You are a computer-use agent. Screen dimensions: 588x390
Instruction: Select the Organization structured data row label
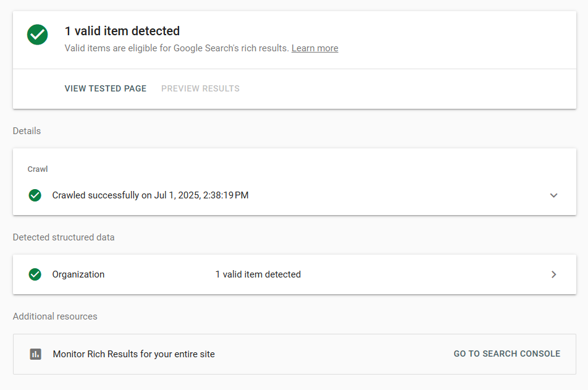tap(78, 274)
